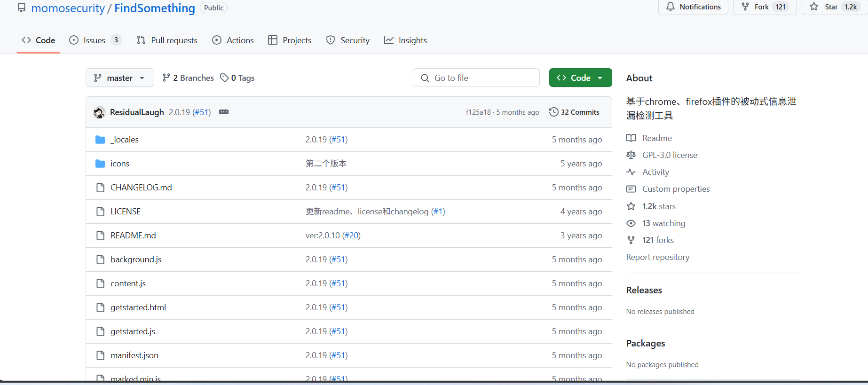868x385 pixels.
Task: Open the _locales folder
Action: click(x=125, y=140)
